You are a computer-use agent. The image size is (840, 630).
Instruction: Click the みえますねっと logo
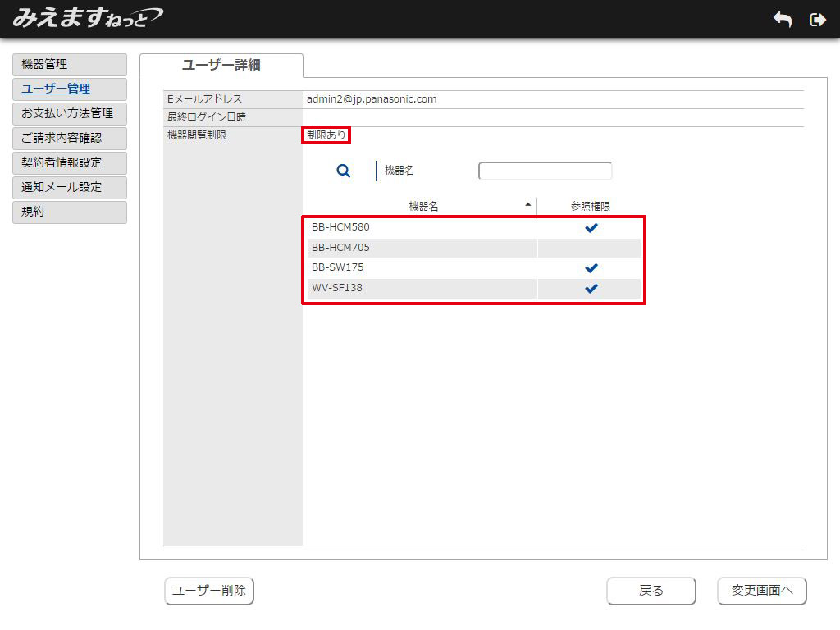[x=87, y=18]
